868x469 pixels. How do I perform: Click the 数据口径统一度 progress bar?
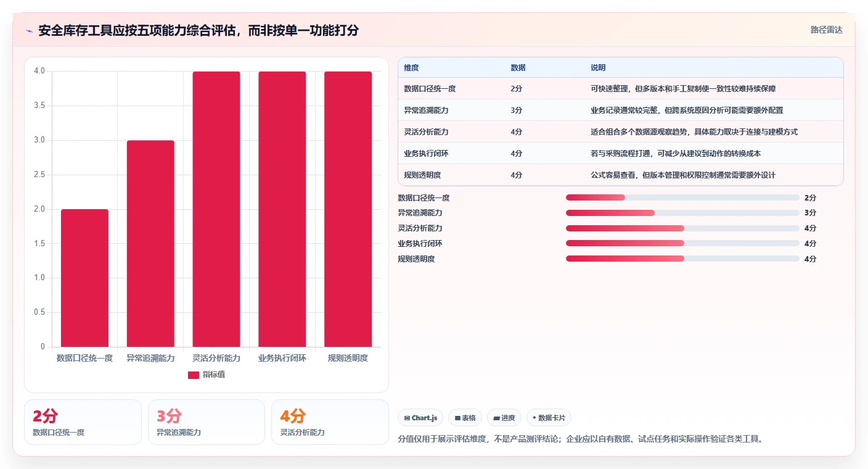pyautogui.click(x=682, y=197)
